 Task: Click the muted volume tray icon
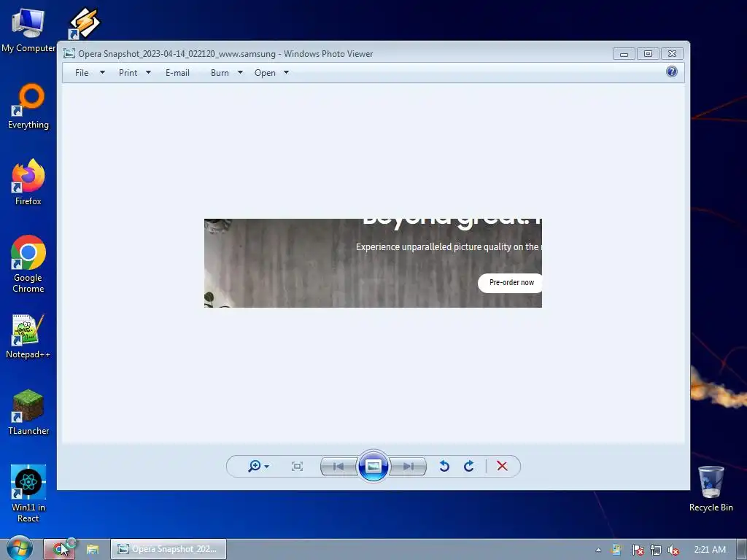point(673,550)
